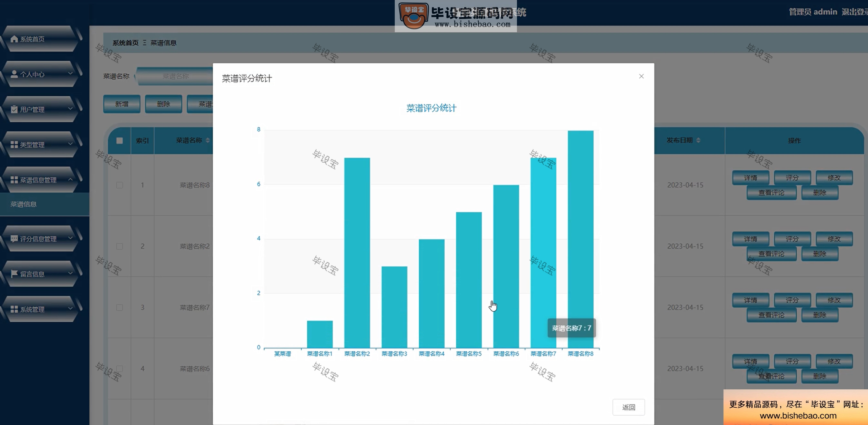Click the chat icon beside 评分信息管理
The width and height of the screenshot is (868, 425).
tap(14, 239)
